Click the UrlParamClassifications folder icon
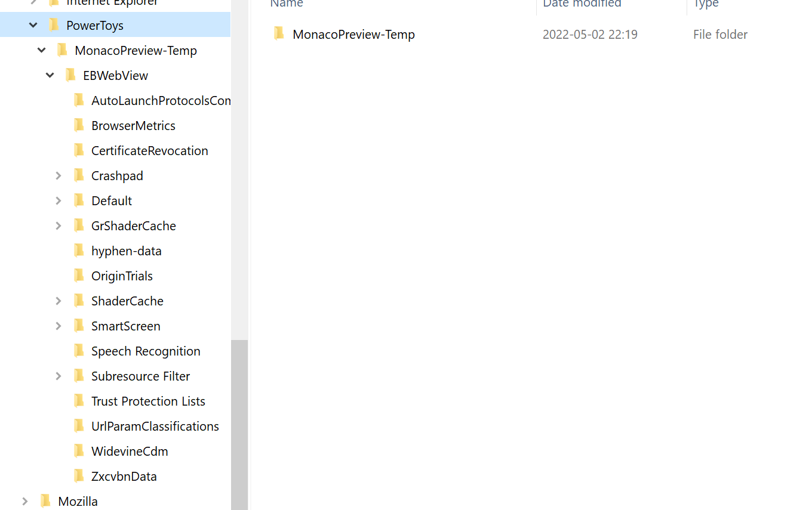The image size is (812, 510). click(79, 425)
